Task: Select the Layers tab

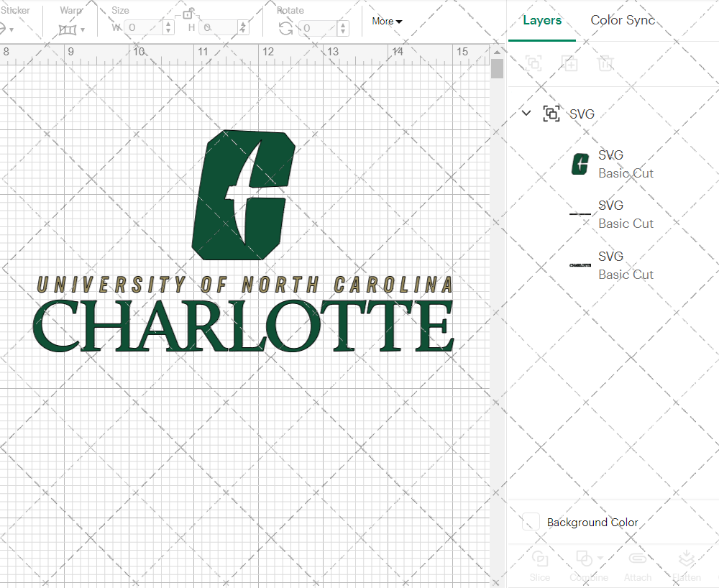Action: (x=542, y=20)
